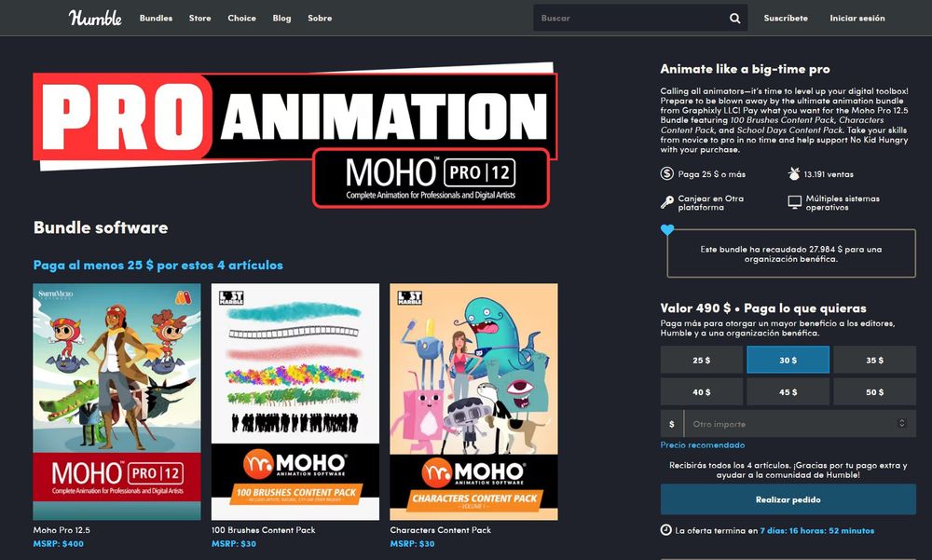
Task: Open the Bundles menu
Action: pyautogui.click(x=156, y=18)
